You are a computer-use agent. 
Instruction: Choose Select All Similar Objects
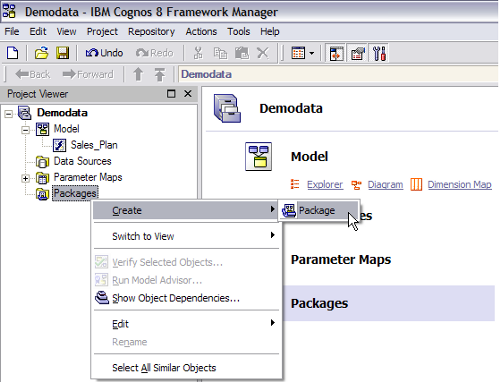(186, 368)
